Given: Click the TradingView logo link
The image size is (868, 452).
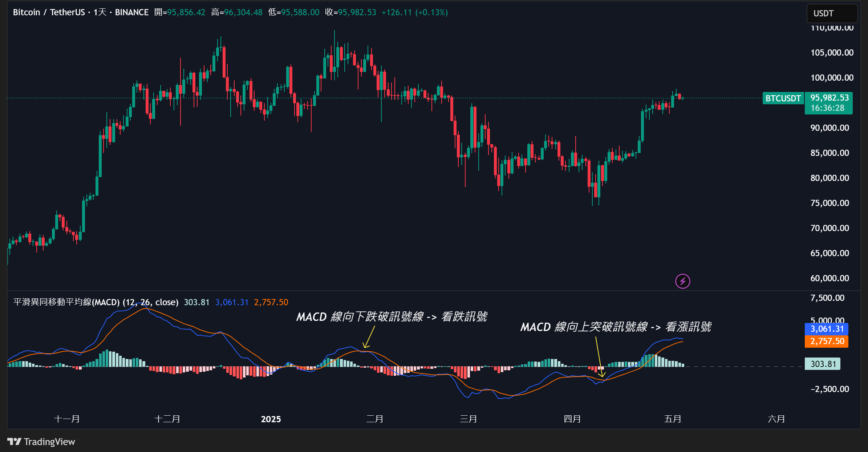Looking at the screenshot, I should [x=41, y=441].
